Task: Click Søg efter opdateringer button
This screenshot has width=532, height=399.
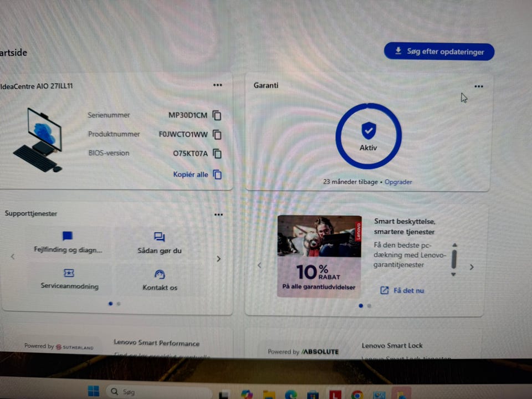Action: pos(439,52)
